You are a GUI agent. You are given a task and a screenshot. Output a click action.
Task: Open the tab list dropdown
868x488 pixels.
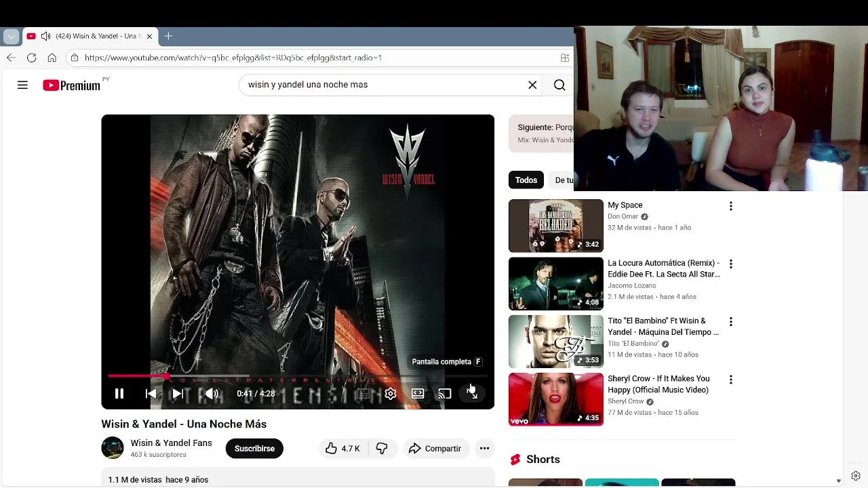(x=11, y=36)
